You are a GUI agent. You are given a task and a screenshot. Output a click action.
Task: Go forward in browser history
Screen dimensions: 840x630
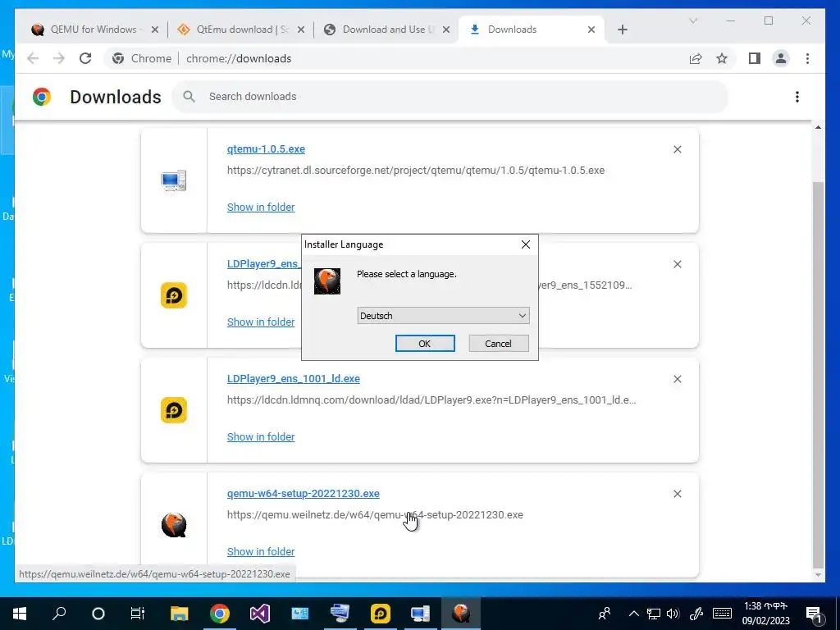(x=59, y=58)
